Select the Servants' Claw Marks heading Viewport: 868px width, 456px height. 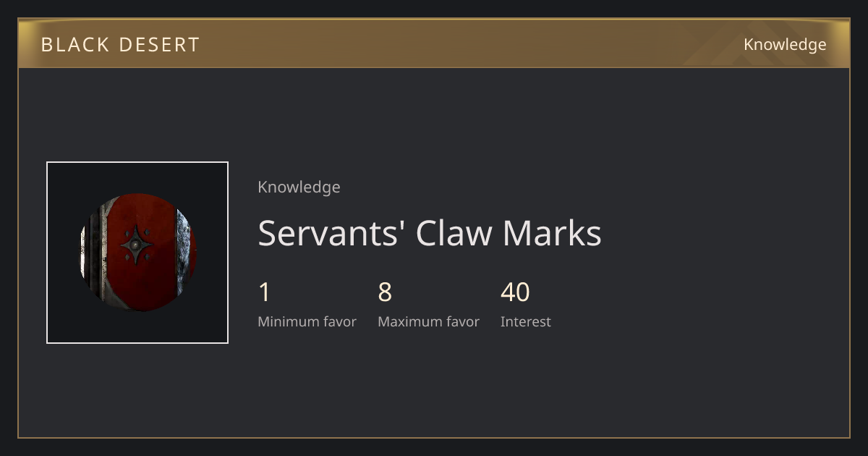pyautogui.click(x=430, y=234)
